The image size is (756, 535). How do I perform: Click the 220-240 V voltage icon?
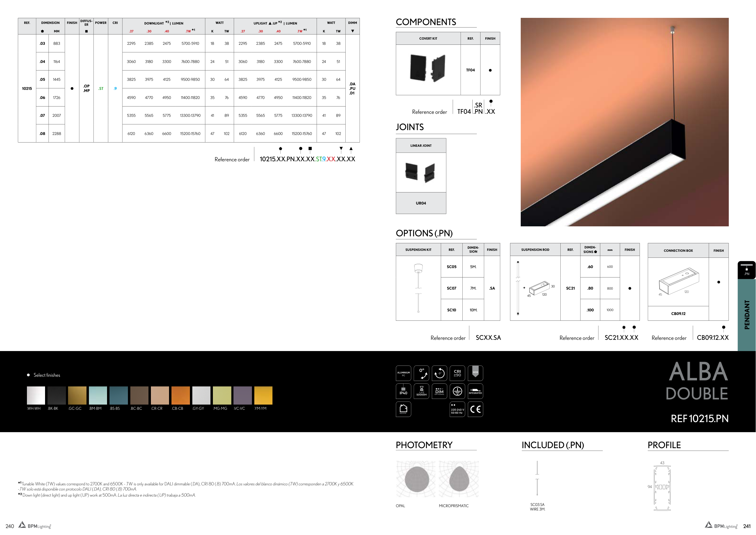[457, 409]
